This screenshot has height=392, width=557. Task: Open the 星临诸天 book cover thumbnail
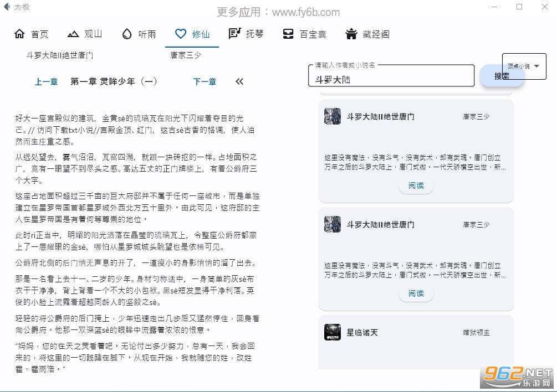(333, 332)
